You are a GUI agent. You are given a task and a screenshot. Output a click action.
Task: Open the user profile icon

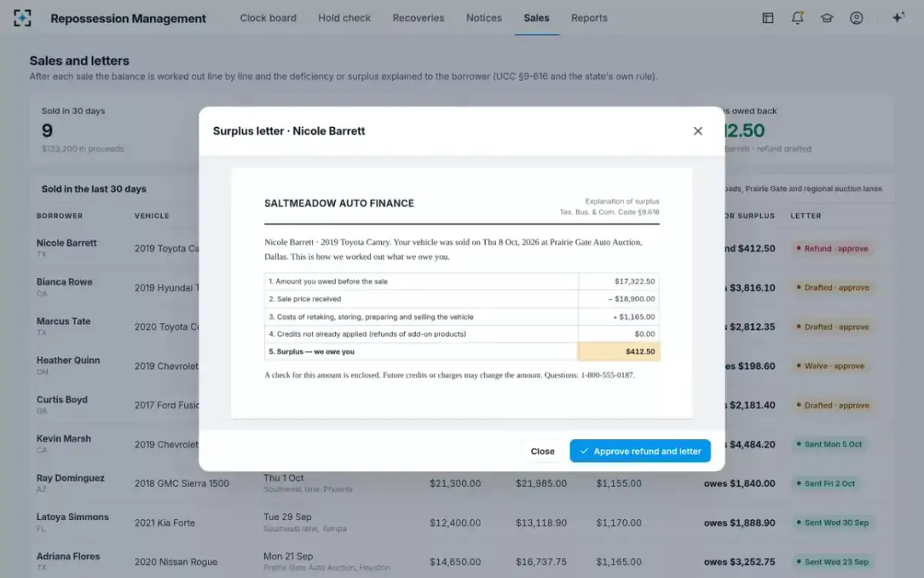pyautogui.click(x=856, y=18)
